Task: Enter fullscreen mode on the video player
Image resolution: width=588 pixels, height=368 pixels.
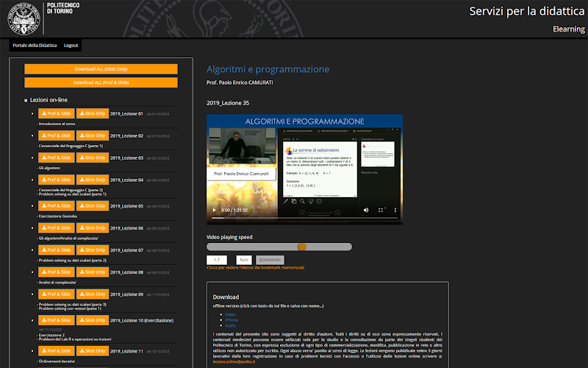Action: pos(381,210)
